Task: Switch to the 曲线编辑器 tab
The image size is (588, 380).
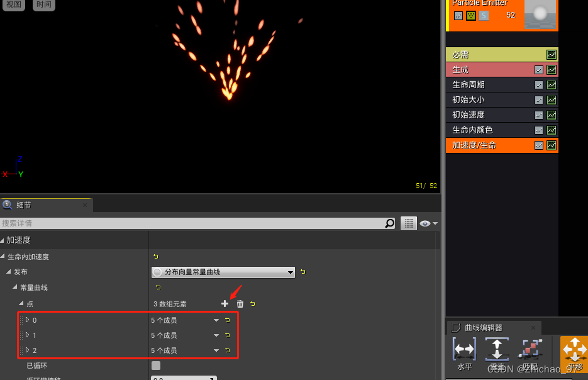Action: coord(494,328)
